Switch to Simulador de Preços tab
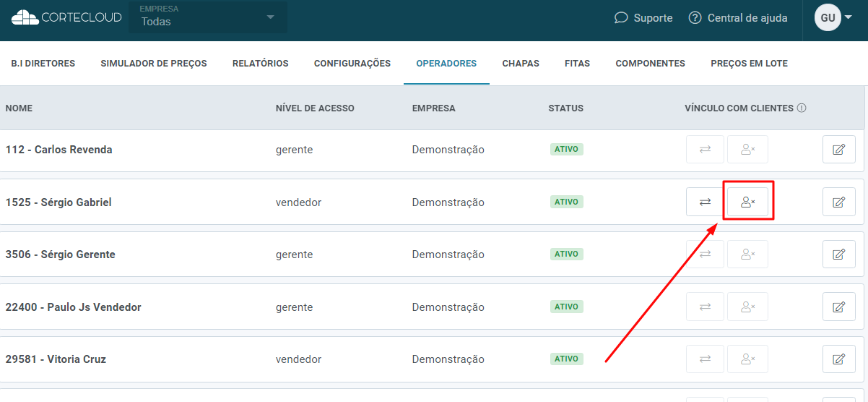Image resolution: width=868 pixels, height=402 pixels. click(154, 64)
